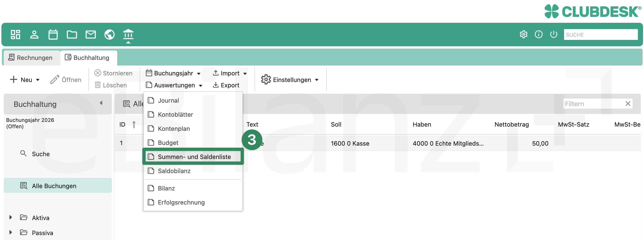Choose Summen- und Saldenliste report
The image size is (644, 240).
pyautogui.click(x=193, y=157)
